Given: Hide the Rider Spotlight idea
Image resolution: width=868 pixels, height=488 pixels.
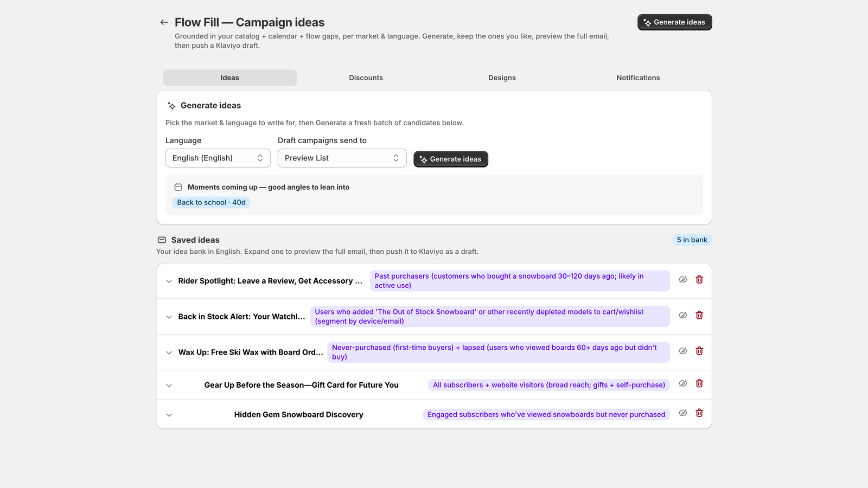Looking at the screenshot, I should 683,279.
